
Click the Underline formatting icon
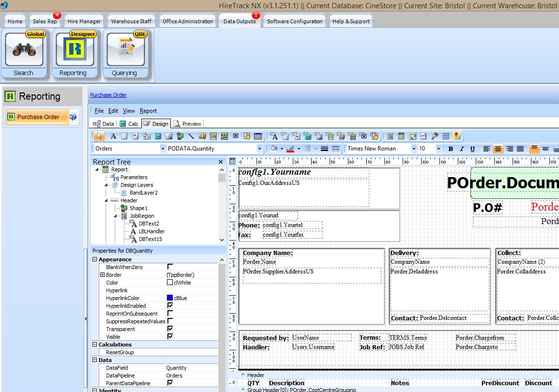(472, 149)
